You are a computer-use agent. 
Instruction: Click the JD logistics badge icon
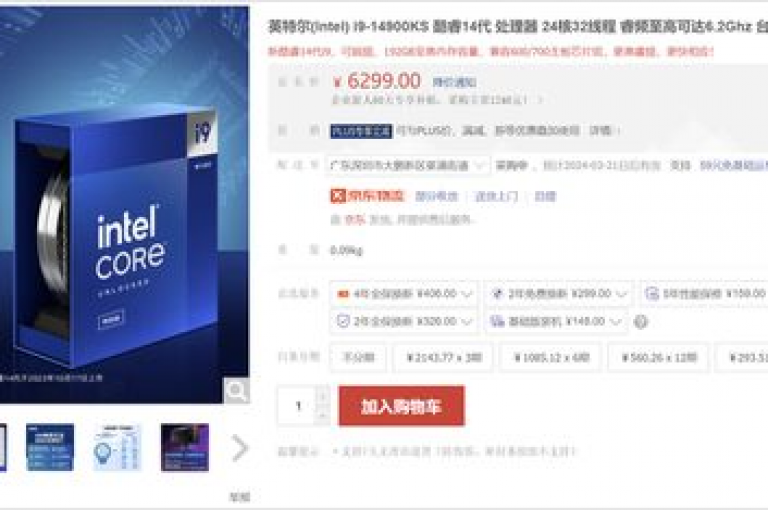pyautogui.click(x=338, y=196)
